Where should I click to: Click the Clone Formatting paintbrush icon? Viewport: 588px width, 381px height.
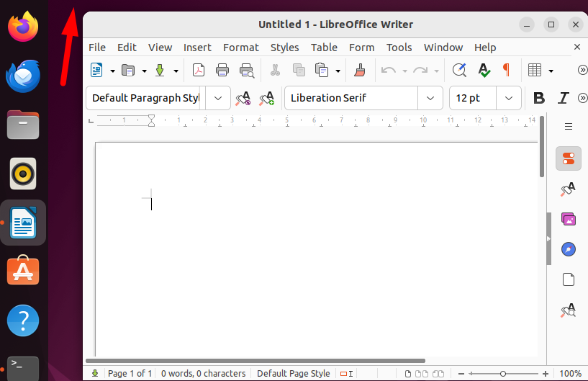(360, 70)
